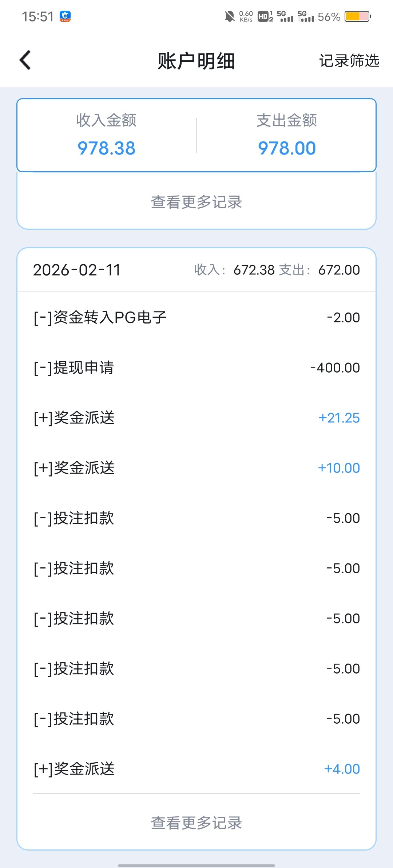Open the 奖金派送 +10.00 entry
393x868 pixels.
point(196,468)
